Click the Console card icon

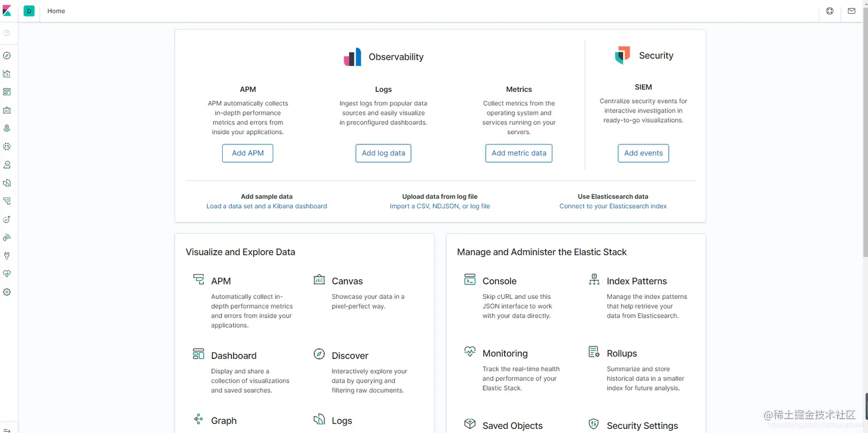[x=470, y=279]
